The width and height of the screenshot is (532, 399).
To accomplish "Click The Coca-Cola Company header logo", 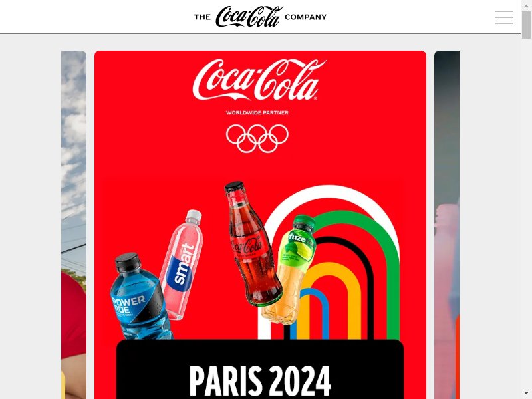I will (x=260, y=16).
